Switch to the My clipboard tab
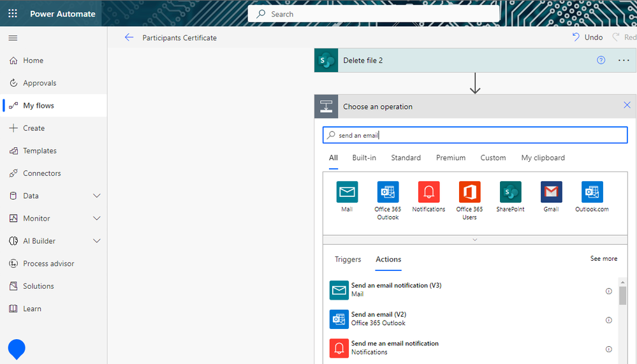637x364 pixels. click(x=543, y=157)
